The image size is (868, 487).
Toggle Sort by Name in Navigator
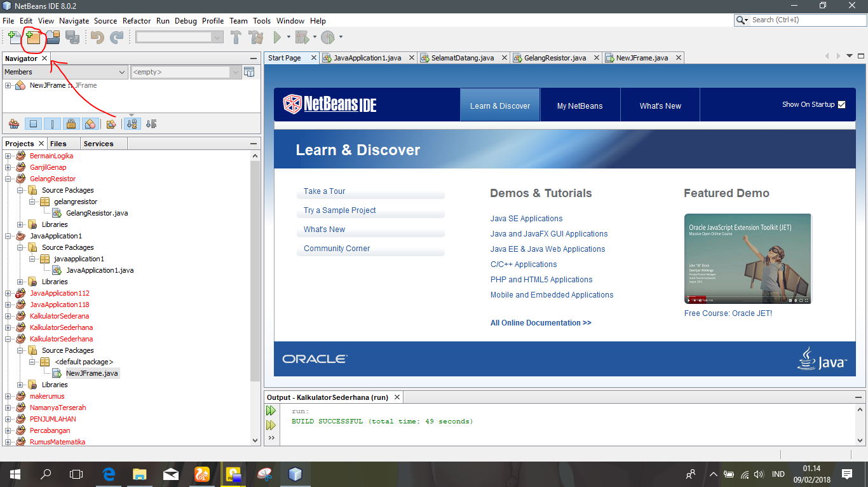132,123
